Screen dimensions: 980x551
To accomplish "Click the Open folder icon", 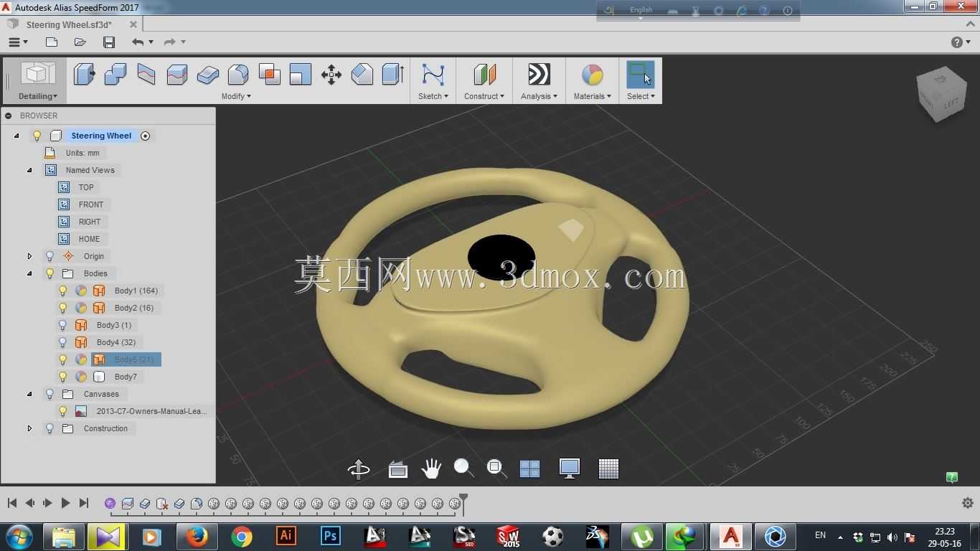I will (x=80, y=42).
